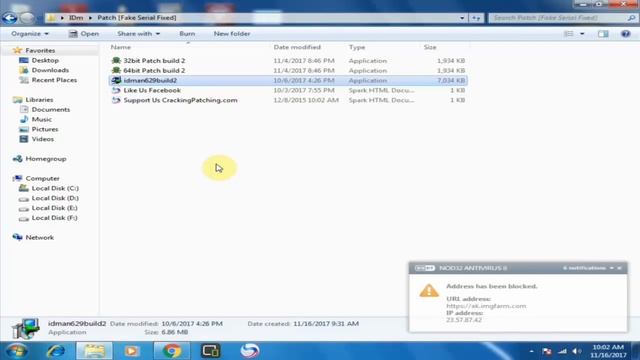
Task: Click the Open toolbar button
Action: coord(84,34)
